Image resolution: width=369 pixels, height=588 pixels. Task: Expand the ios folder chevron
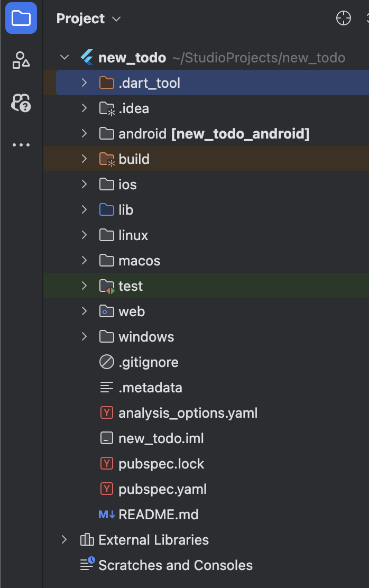pyautogui.click(x=85, y=184)
